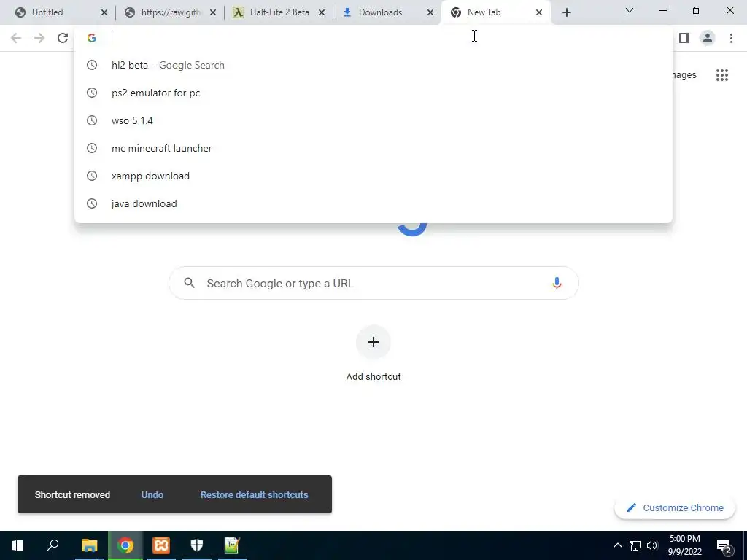747x560 pixels.
Task: Close the Half-Life 2 Beta tab
Action: pos(322,12)
